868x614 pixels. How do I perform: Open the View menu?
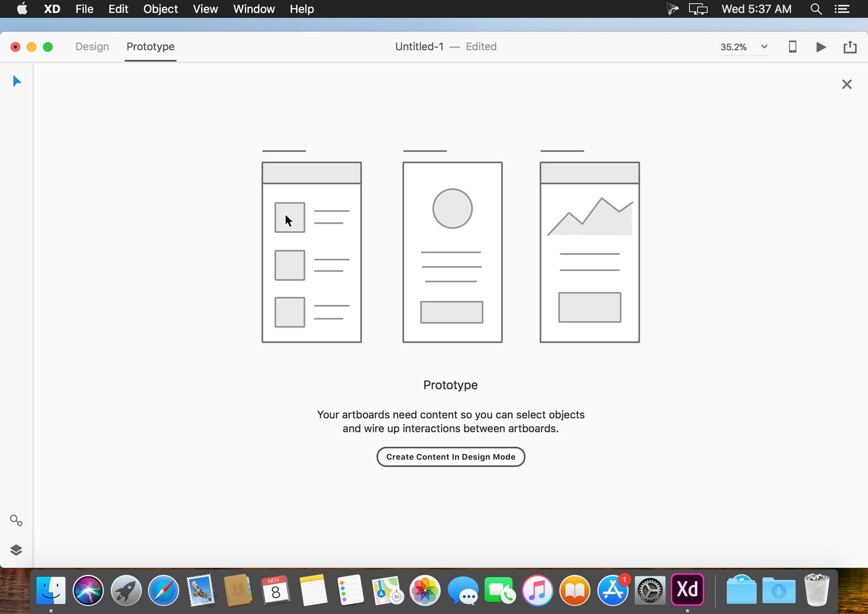205,9
